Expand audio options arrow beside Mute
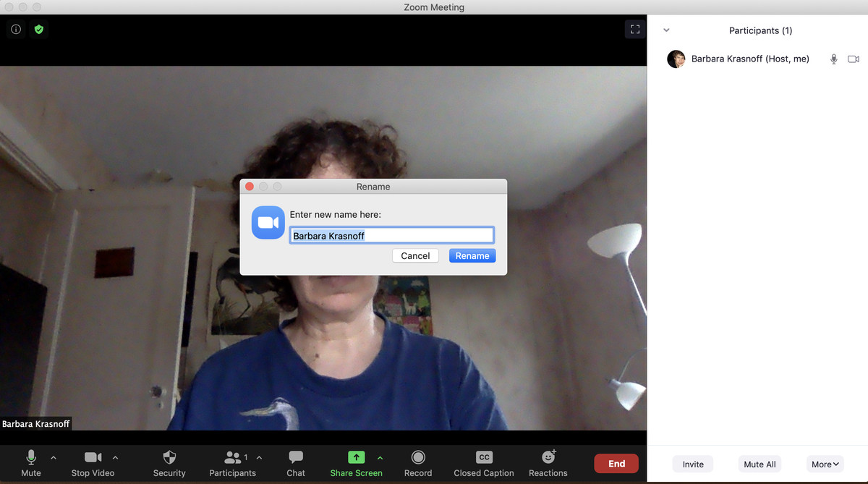The height and width of the screenshot is (484, 868). coord(53,457)
